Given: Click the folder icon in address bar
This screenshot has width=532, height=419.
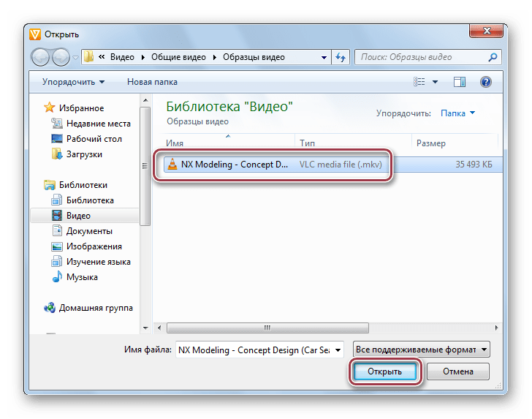Looking at the screenshot, I should point(88,57).
